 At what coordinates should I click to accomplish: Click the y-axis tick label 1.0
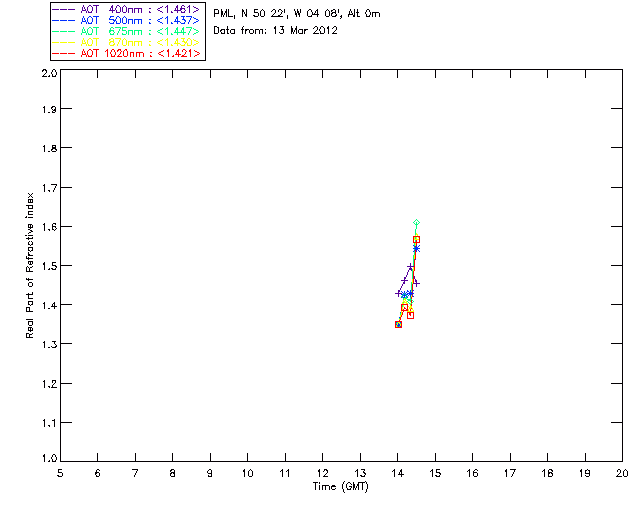tap(49, 459)
